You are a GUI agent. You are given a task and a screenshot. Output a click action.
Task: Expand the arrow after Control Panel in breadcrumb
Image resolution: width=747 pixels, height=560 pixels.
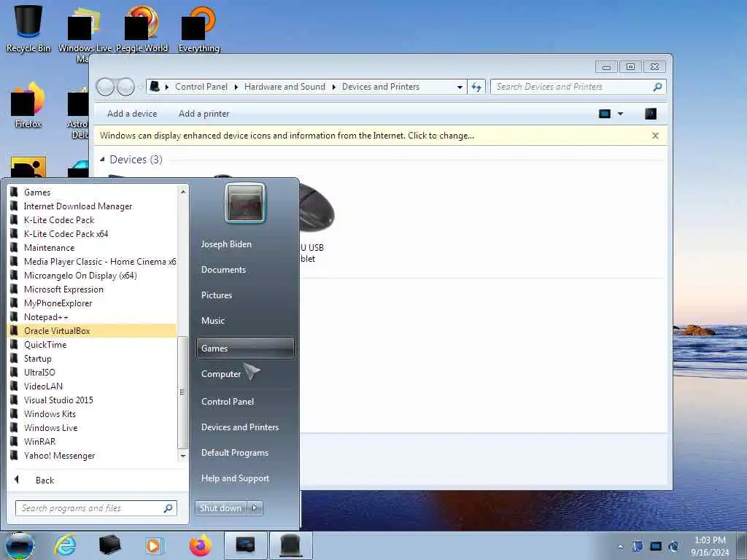(236, 87)
